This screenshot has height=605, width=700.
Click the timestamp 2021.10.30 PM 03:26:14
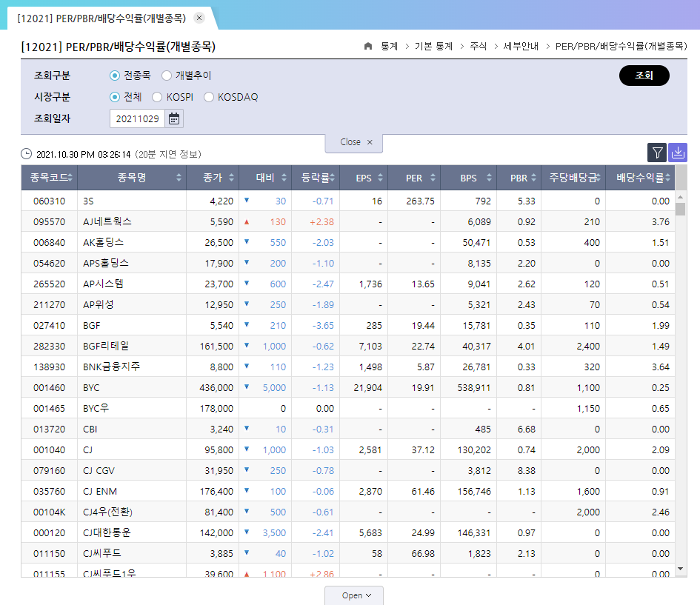pos(84,154)
